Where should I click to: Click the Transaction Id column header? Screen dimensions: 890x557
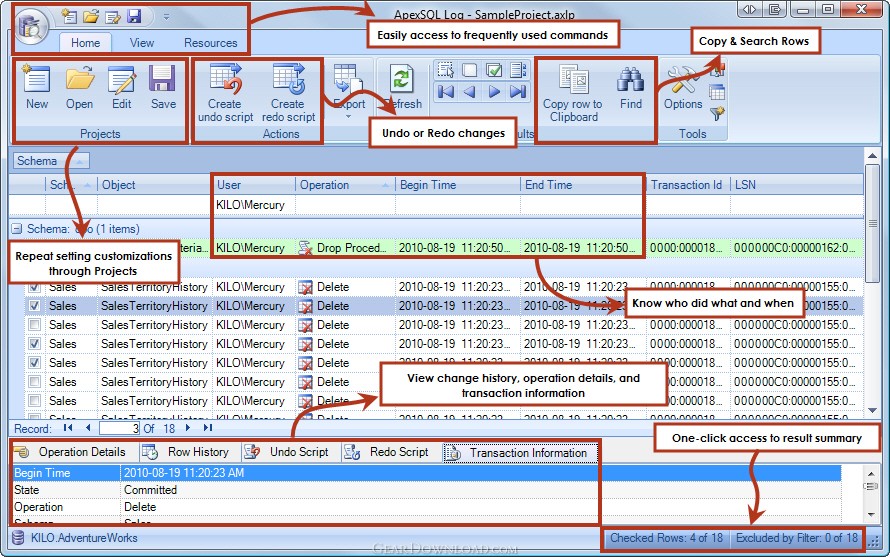688,185
